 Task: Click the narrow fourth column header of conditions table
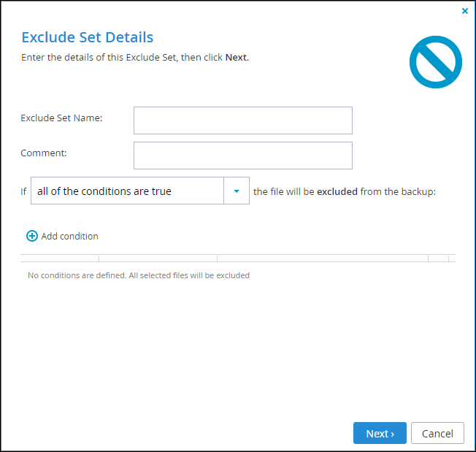[438, 258]
